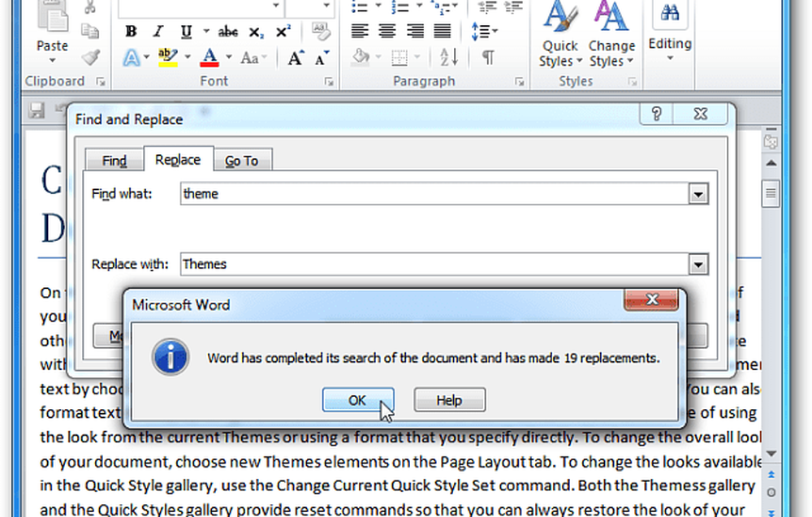The height and width of the screenshot is (517, 812).
Task: Switch to the Go To tab
Action: point(243,160)
